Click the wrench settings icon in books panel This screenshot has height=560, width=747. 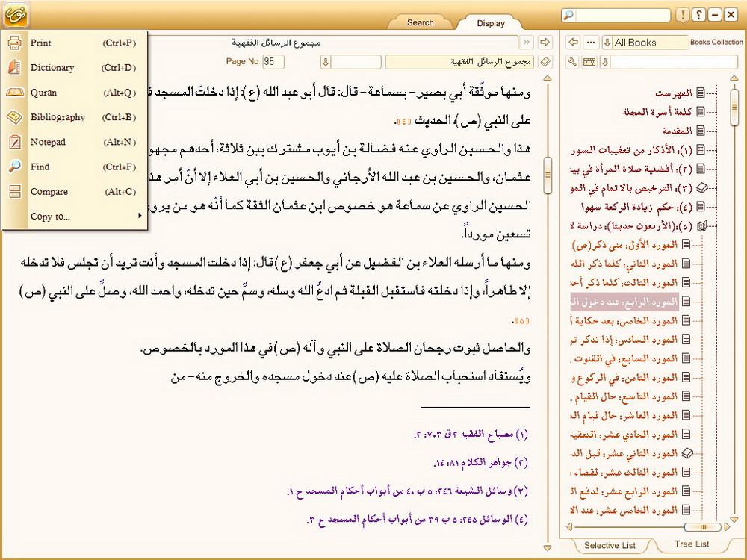coord(573,62)
